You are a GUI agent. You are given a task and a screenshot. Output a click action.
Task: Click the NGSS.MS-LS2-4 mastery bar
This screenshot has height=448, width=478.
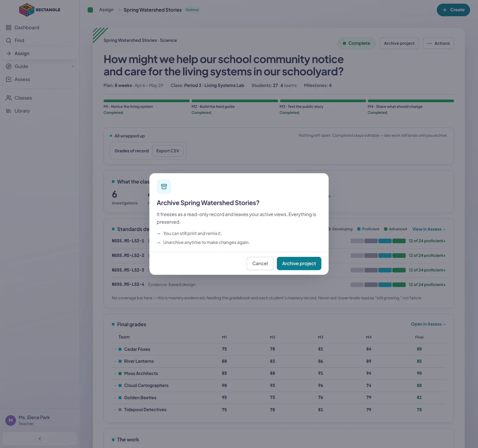pyautogui.click(x=378, y=285)
